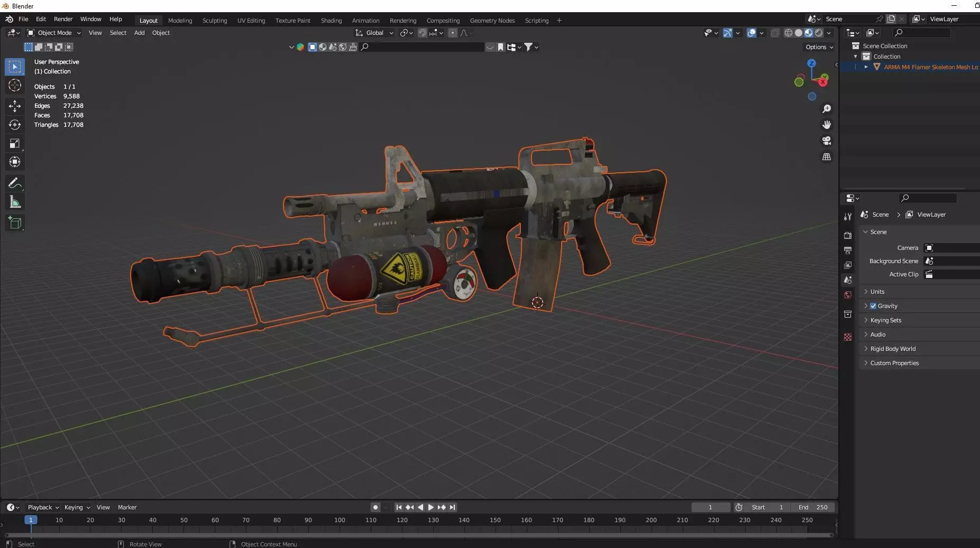
Task: Click the blue frame 1 playhead marker
Action: tap(31, 520)
